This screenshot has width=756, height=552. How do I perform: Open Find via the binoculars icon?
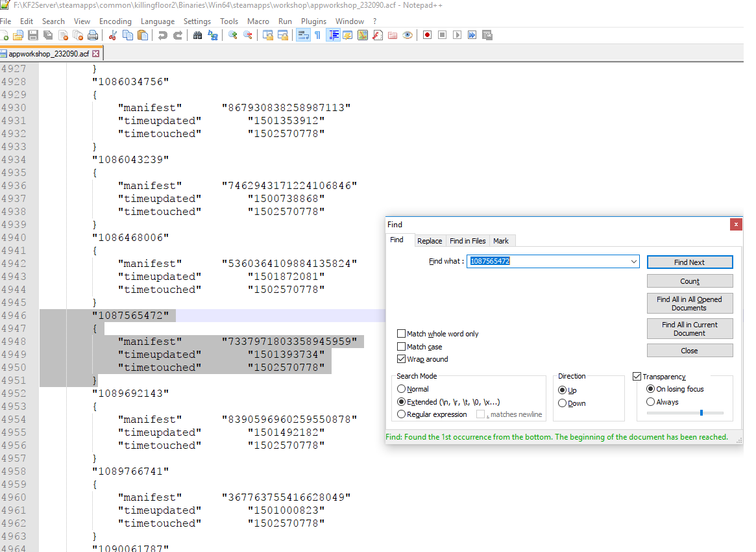pyautogui.click(x=198, y=35)
